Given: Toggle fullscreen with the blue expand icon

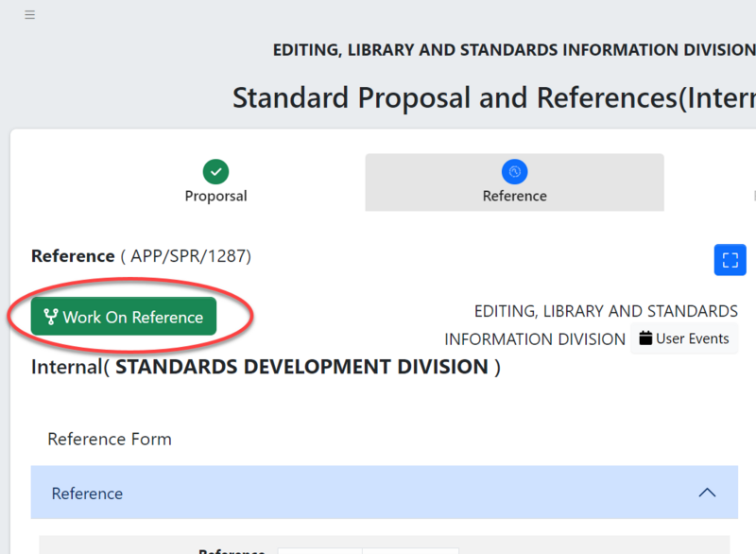Looking at the screenshot, I should pos(730,260).
